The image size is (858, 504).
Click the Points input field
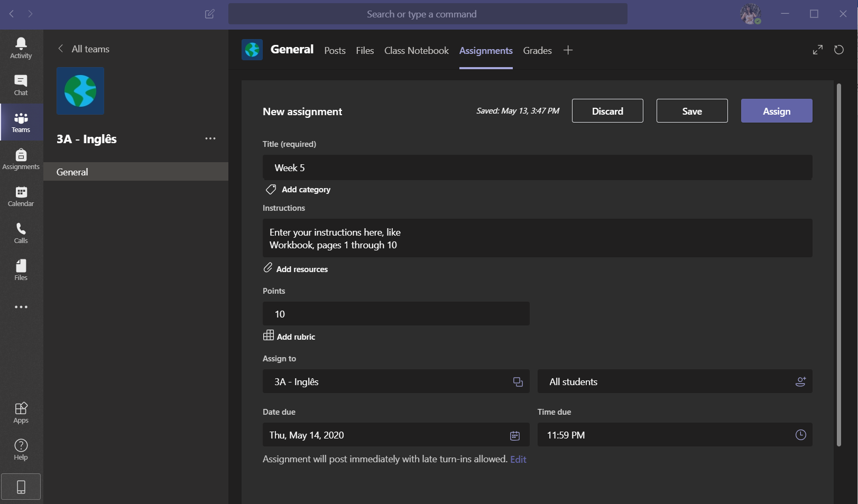coord(395,314)
